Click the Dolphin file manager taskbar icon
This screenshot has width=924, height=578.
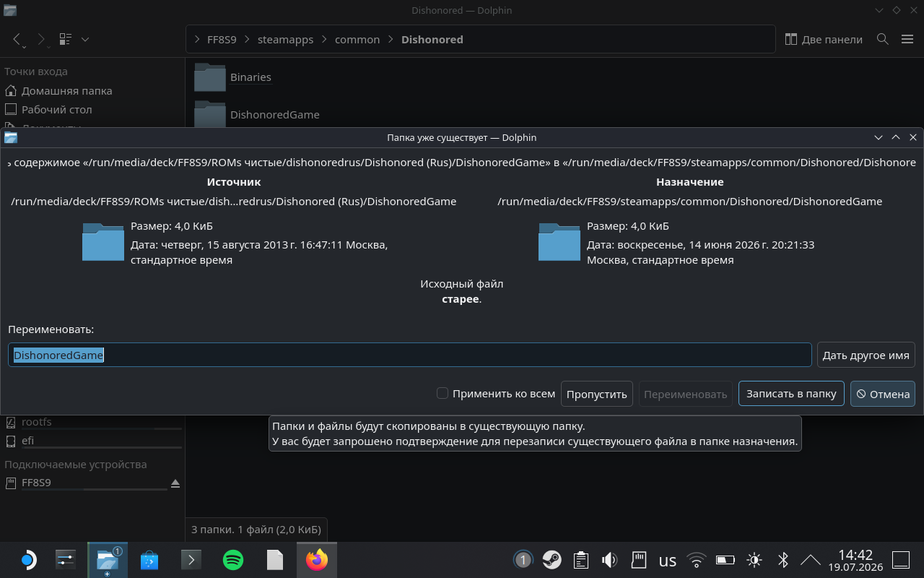(108, 560)
